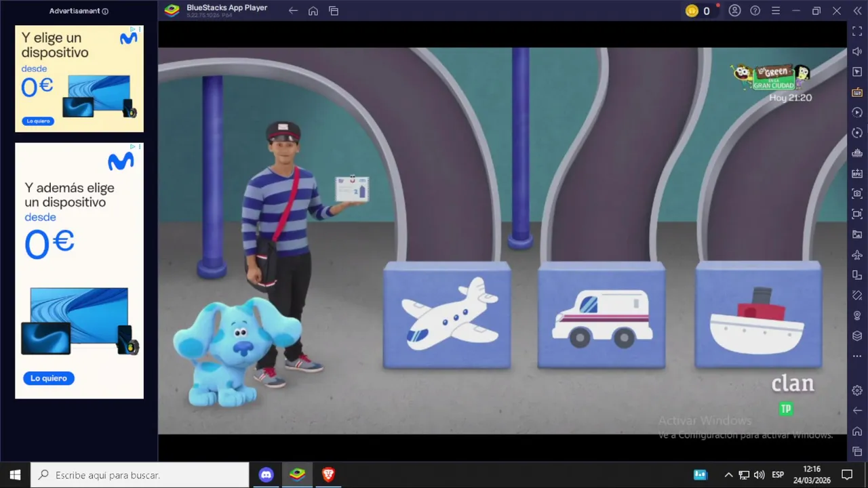Open the help question mark icon

755,11
